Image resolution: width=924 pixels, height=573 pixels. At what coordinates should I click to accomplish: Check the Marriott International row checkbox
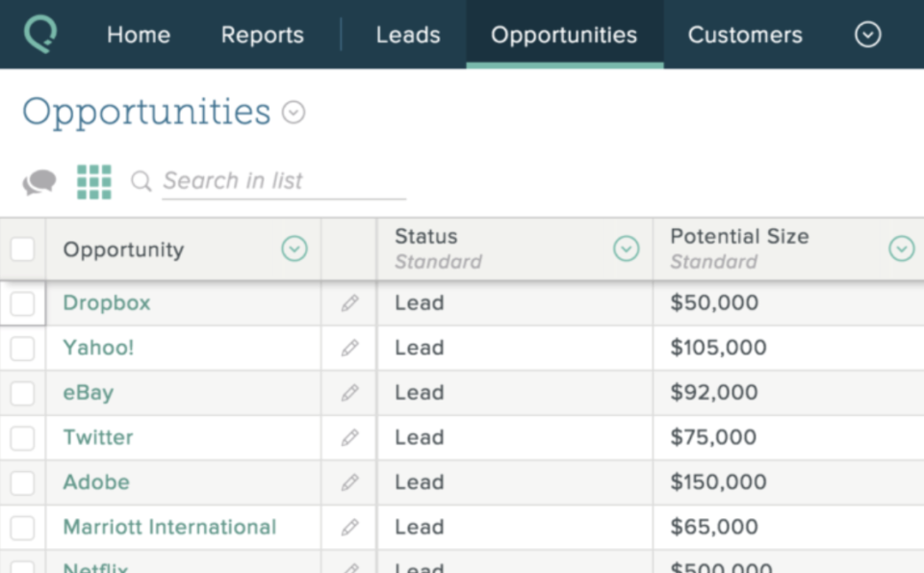coord(22,528)
